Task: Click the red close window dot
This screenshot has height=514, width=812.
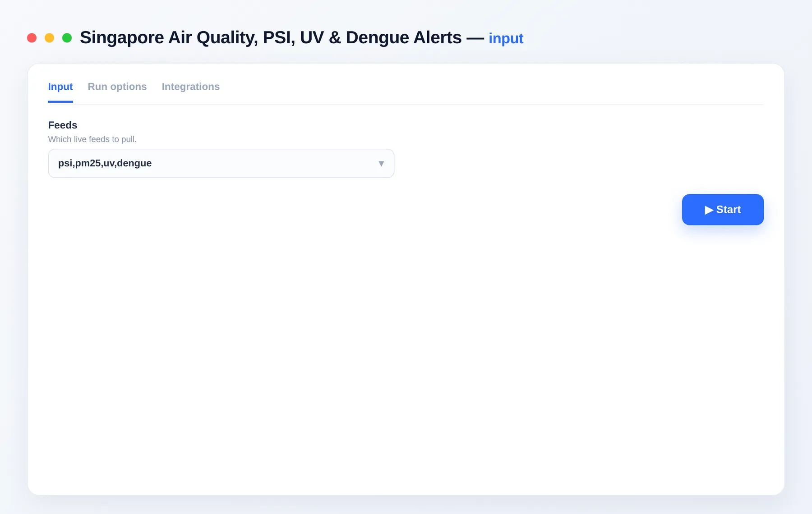Action: pyautogui.click(x=32, y=38)
